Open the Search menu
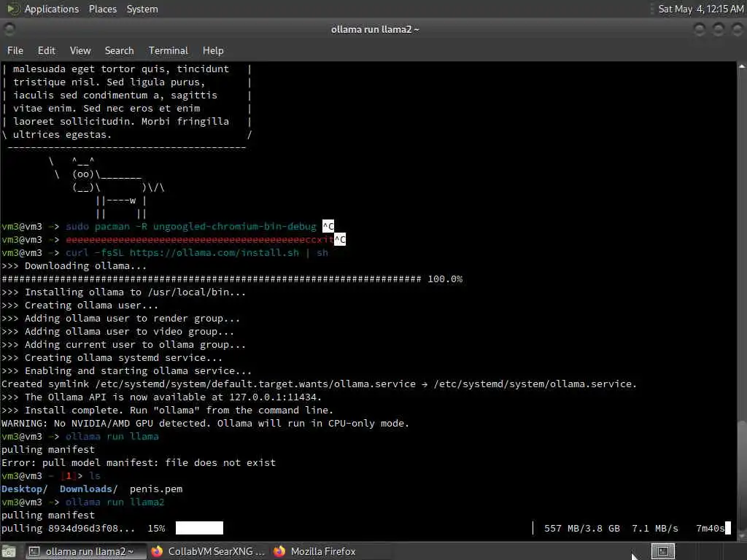The width and height of the screenshot is (747, 560). [x=119, y=50]
